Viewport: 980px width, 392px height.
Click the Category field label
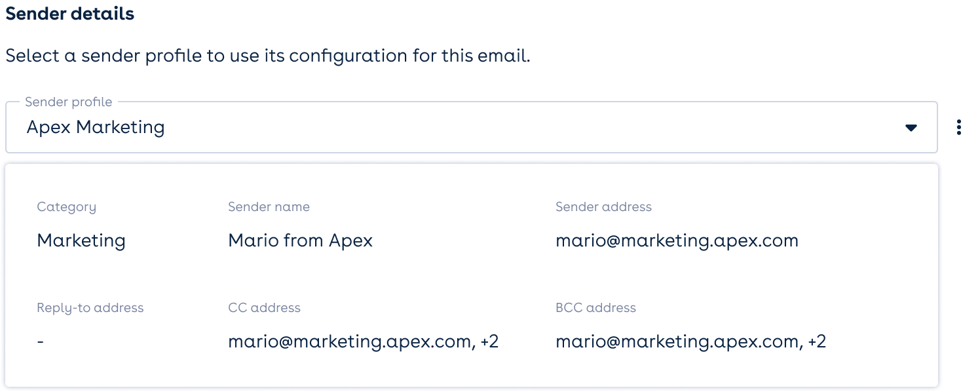(x=66, y=207)
